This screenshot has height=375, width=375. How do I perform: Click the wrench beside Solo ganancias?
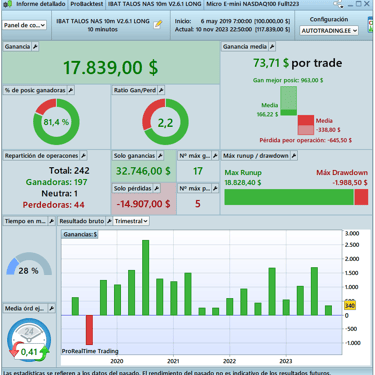click(160, 156)
